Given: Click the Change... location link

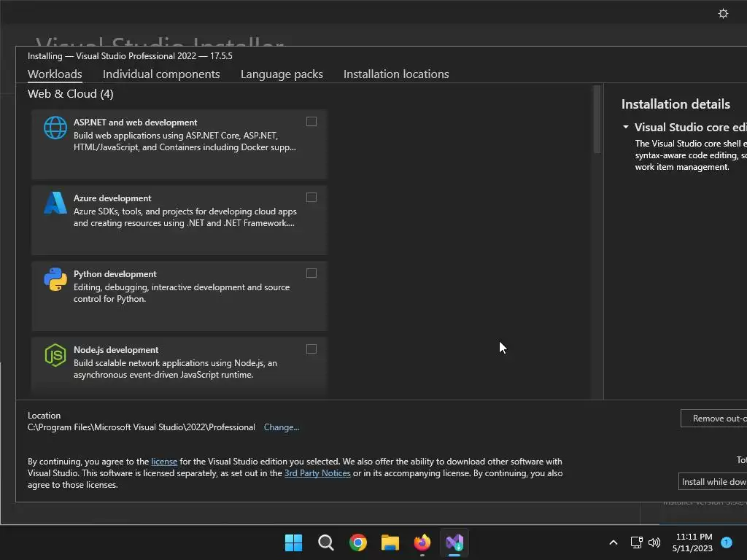Looking at the screenshot, I should pyautogui.click(x=281, y=427).
